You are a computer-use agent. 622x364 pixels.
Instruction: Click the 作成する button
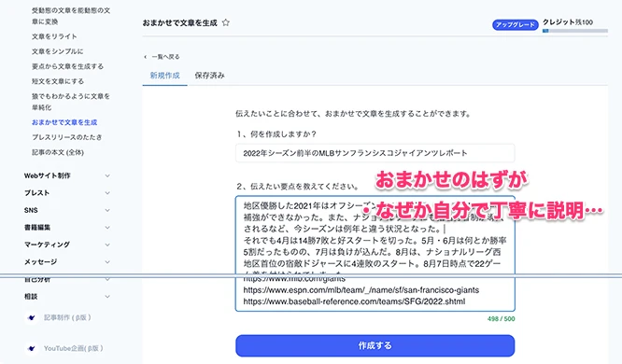(375, 345)
